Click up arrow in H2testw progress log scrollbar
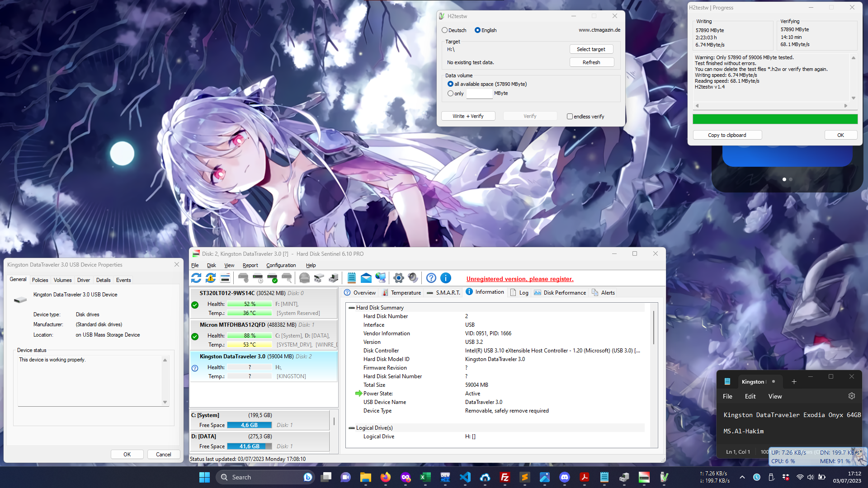868x488 pixels. point(854,58)
